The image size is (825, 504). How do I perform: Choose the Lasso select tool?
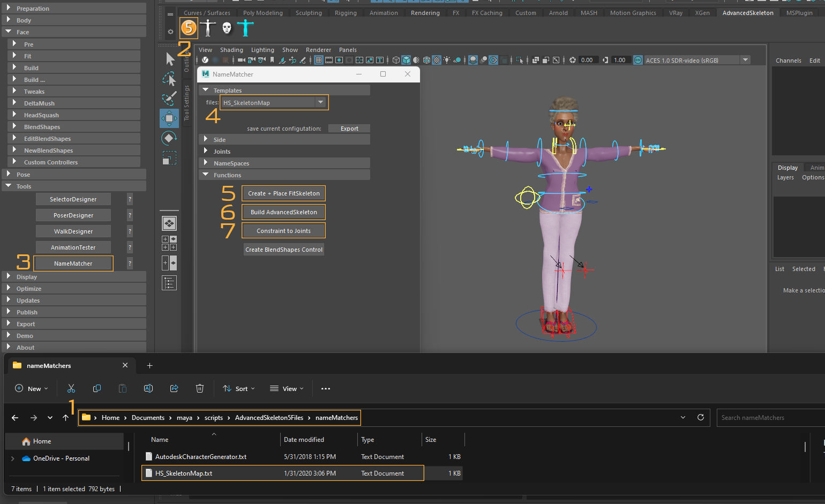[169, 79]
